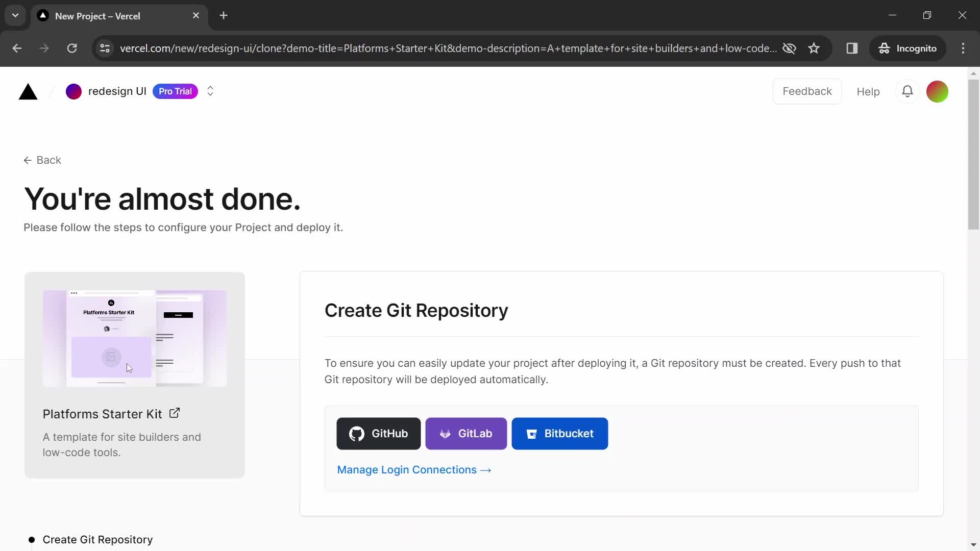Click the Platforms Starter Kit external link icon
980x551 pixels.
point(175,413)
